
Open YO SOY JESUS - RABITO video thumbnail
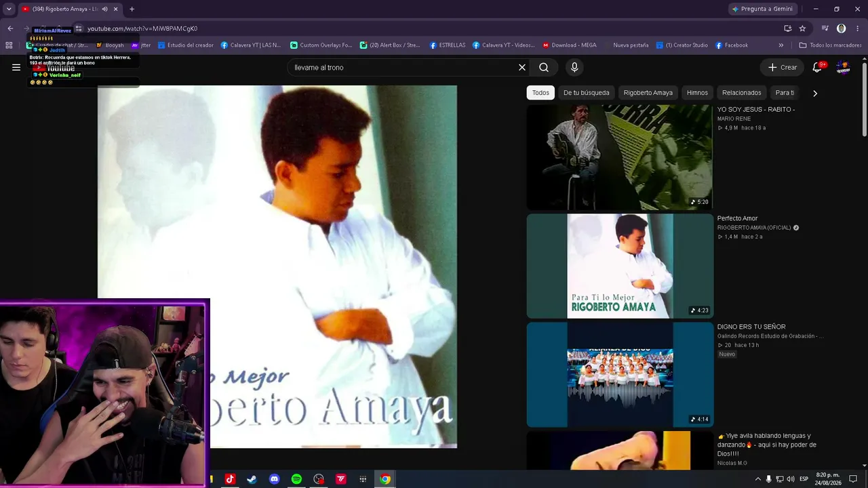click(620, 157)
